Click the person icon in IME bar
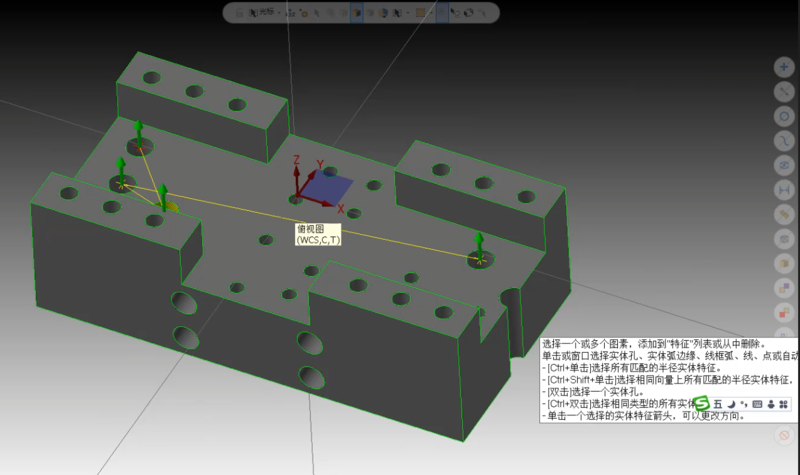The width and height of the screenshot is (800, 475). [x=771, y=404]
